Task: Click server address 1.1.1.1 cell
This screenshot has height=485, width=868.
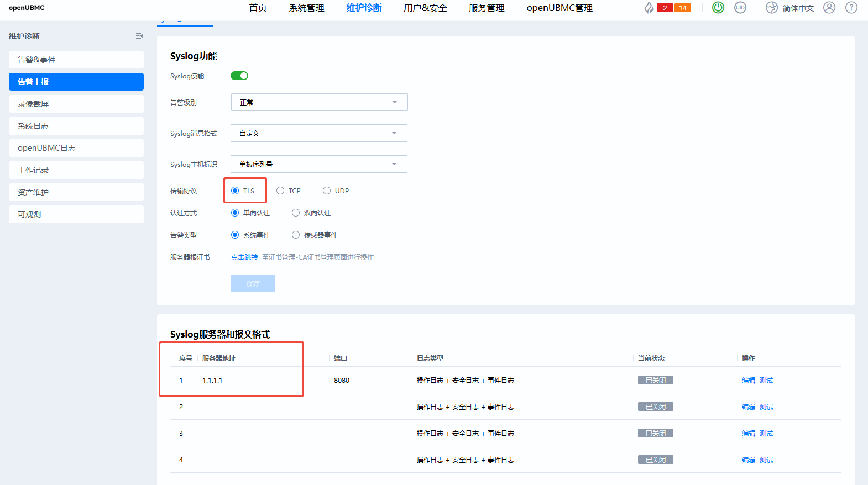Action: 212,380
